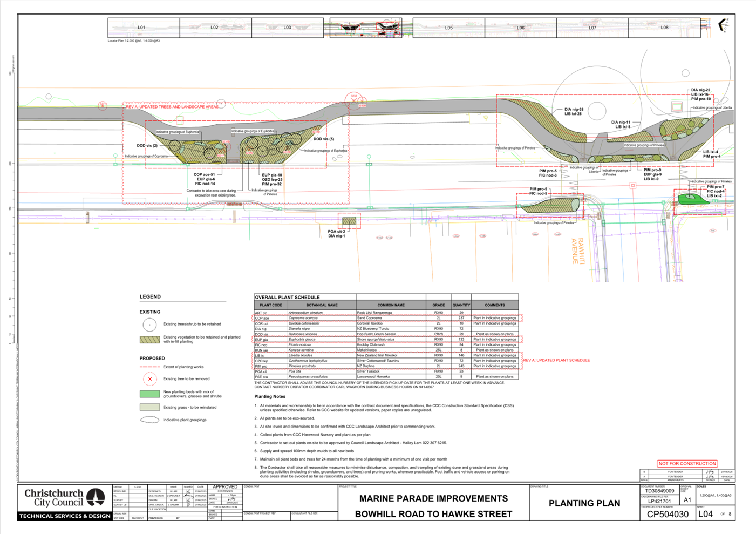Image resolution: width=756 pixels, height=534 pixels.
Task: Click the OVERALL PLANT SCHEDULE table header
Action: coord(287,297)
